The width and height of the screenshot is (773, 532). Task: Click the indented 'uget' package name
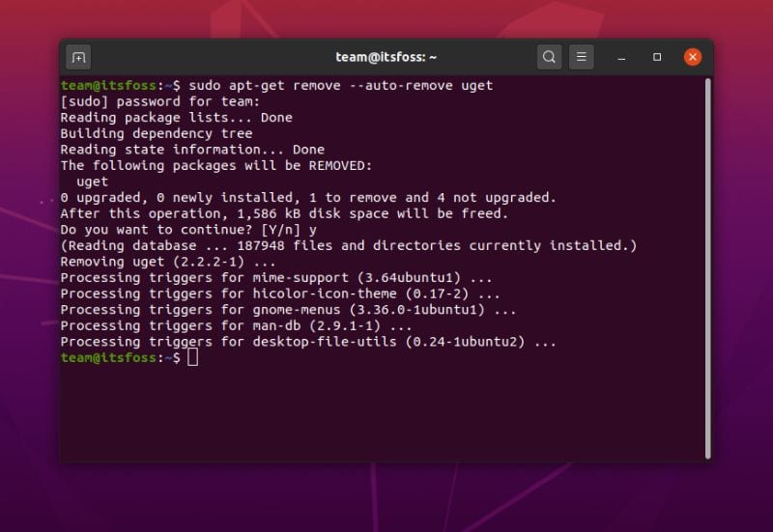pos(92,182)
